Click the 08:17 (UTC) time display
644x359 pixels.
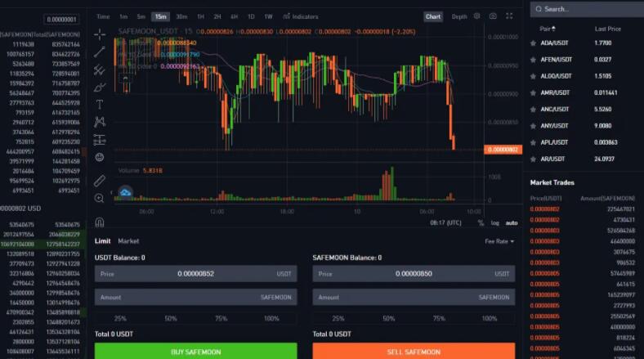(x=445, y=223)
